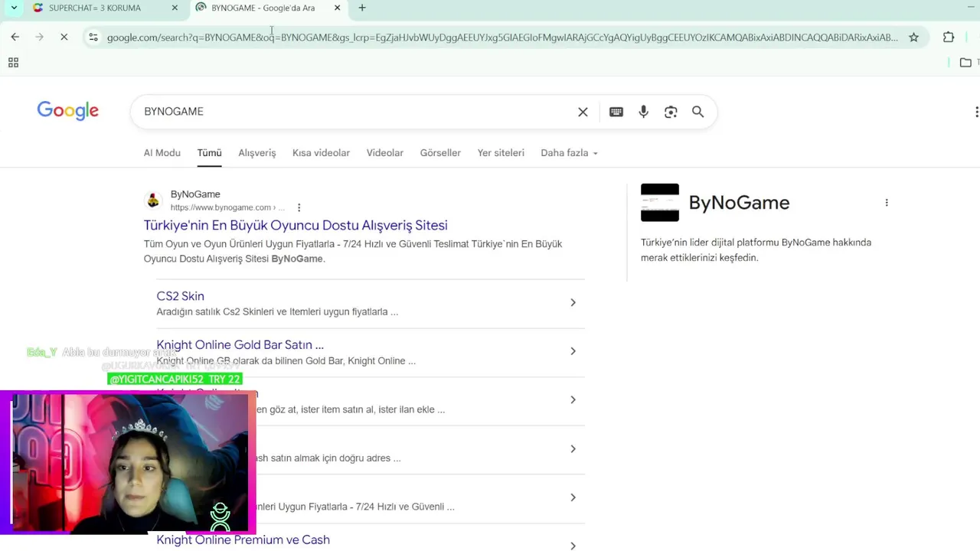Click the @YIGITCANCAPIKI52 TRY 22 superchat badge
Screen dimensions: 980x551
(175, 379)
